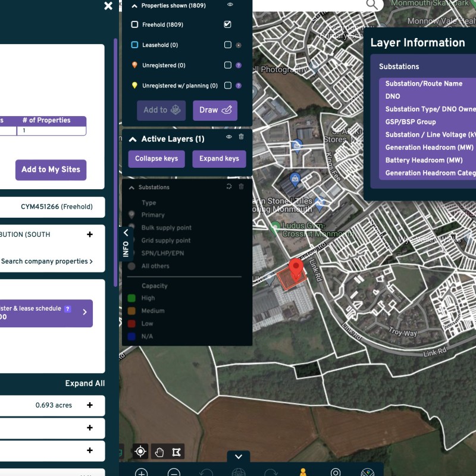Select the polygon shape tool
476x476 pixels.
[x=176, y=452]
